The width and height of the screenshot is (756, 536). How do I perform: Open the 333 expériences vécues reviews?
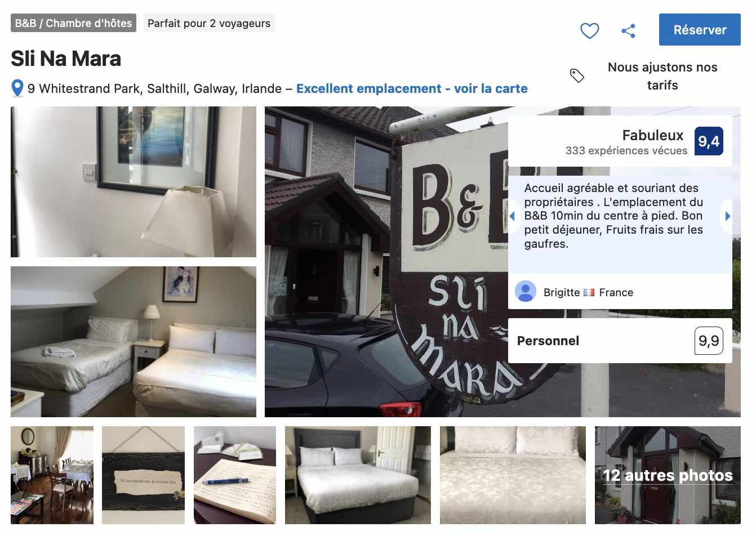[626, 150]
